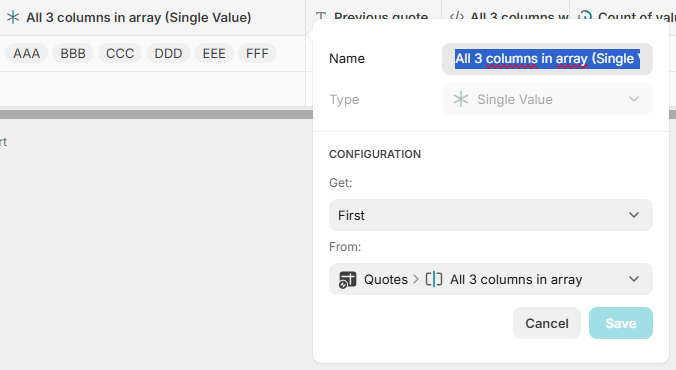Click the EEE chip in the row
This screenshot has height=370, width=676.
(214, 53)
